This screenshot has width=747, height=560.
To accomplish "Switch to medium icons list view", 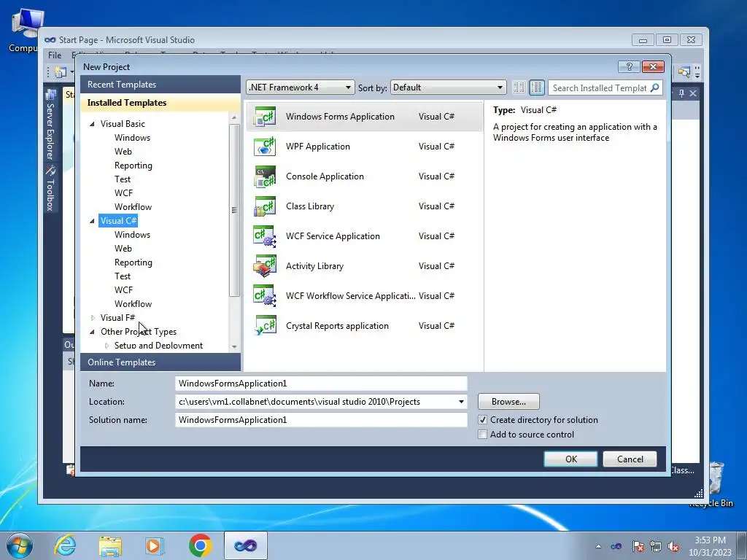I will click(x=536, y=87).
